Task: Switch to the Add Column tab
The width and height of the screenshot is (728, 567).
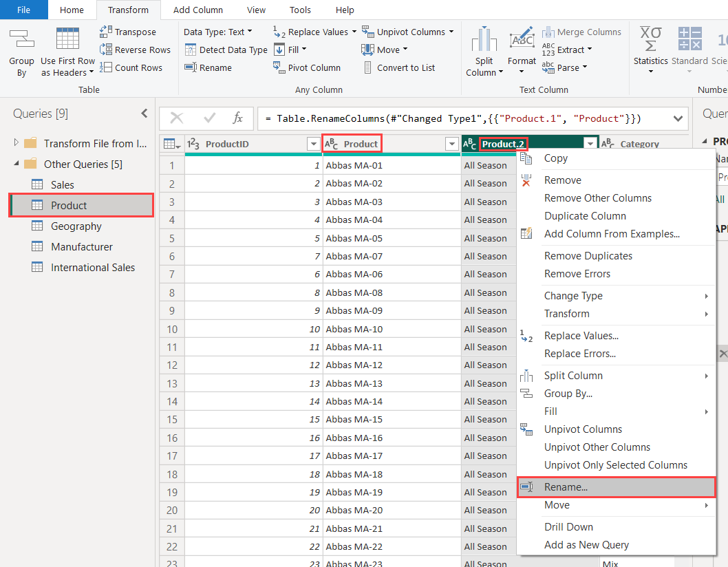Action: pyautogui.click(x=197, y=10)
